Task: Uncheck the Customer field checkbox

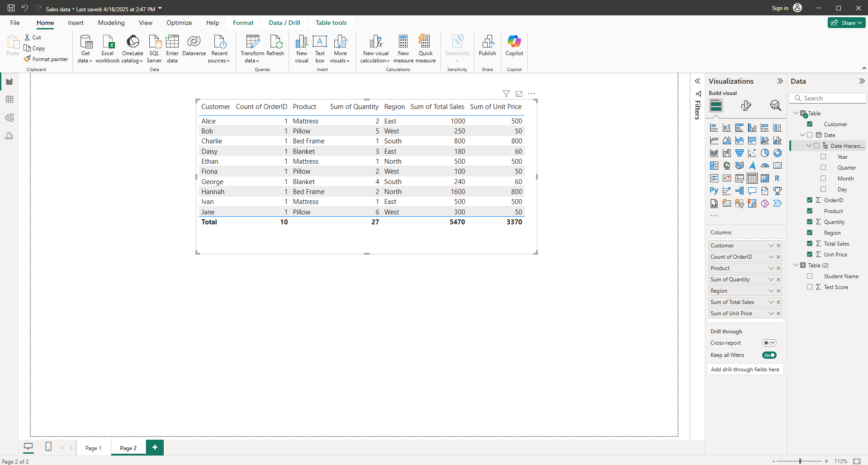Action: point(810,124)
